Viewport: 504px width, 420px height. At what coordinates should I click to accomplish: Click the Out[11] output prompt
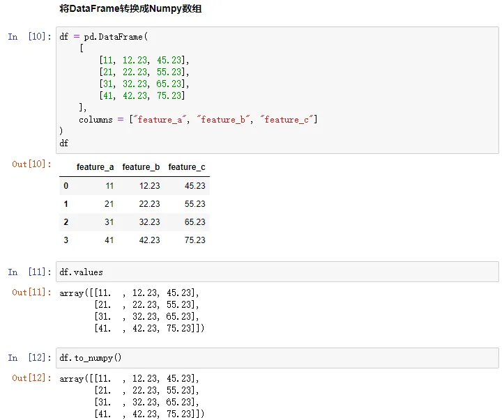(32, 293)
